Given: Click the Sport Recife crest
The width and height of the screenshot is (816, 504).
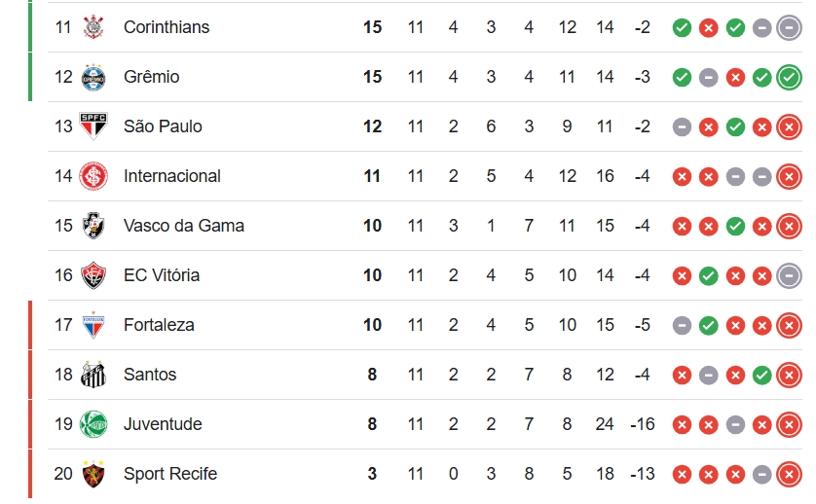Looking at the screenshot, I should tap(93, 473).
